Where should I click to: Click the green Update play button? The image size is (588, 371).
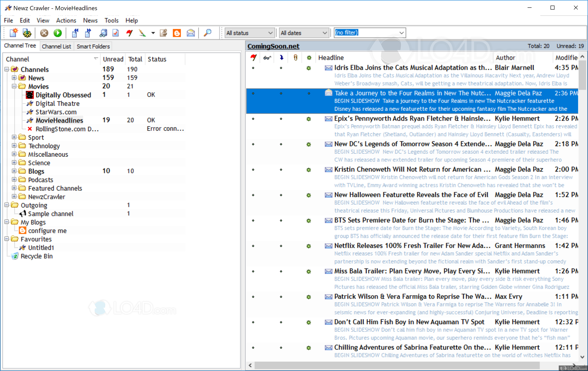coord(58,33)
